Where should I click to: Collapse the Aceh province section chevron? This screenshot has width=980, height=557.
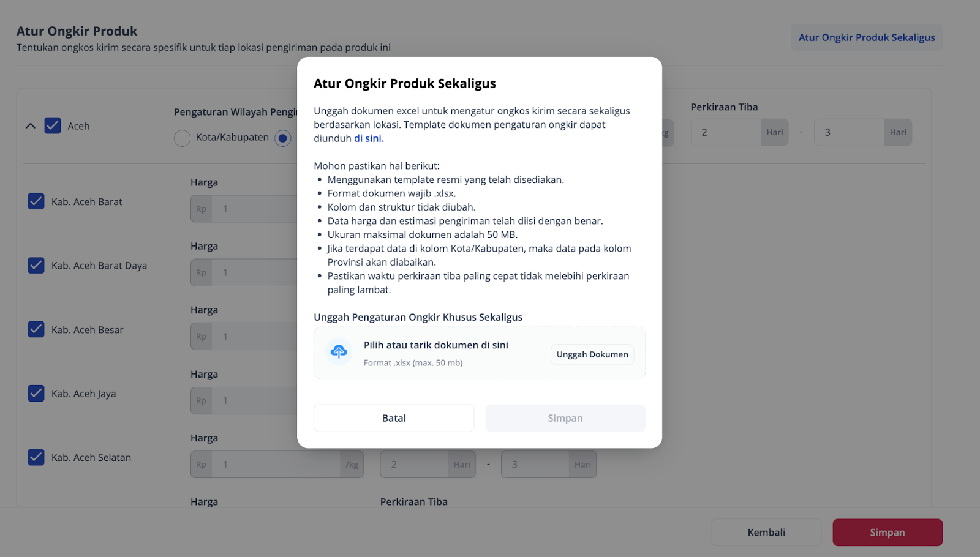(x=31, y=126)
